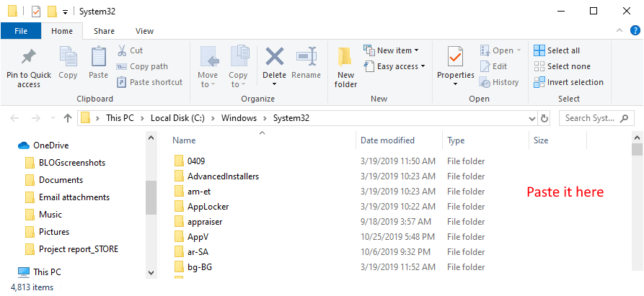Click Properties icon in Quick Access Toolbar
The width and height of the screenshot is (644, 296).
[x=36, y=12]
